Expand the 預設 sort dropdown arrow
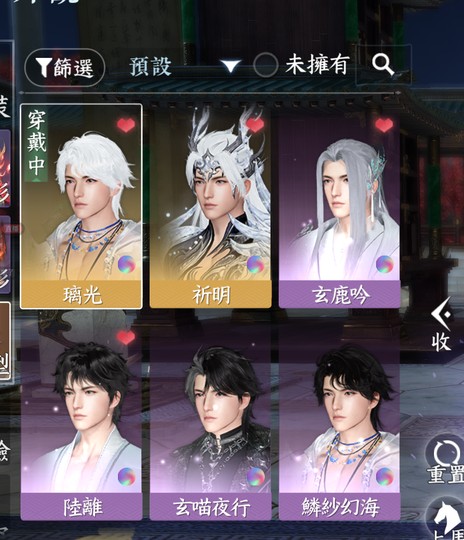Image resolution: width=464 pixels, height=540 pixels. click(x=230, y=66)
